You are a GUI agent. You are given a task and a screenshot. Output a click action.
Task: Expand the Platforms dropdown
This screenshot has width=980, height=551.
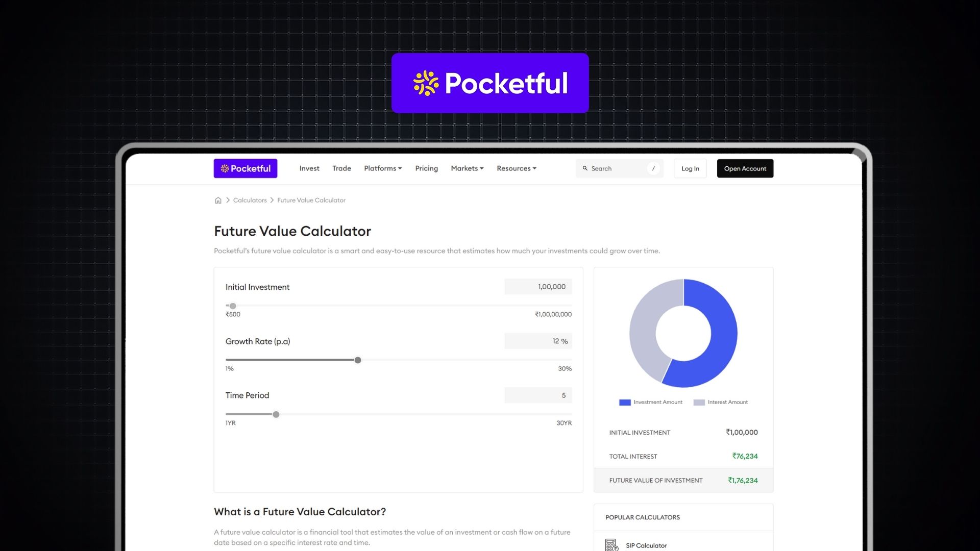click(x=382, y=168)
